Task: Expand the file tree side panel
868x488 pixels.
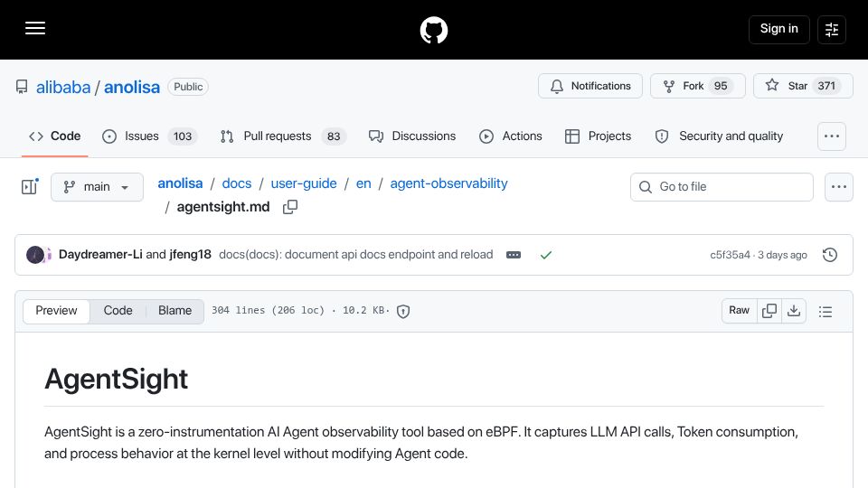Action: point(29,187)
